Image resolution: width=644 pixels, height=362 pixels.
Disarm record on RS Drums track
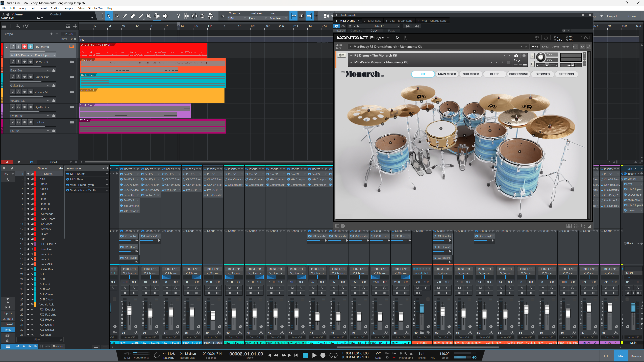click(24, 46)
